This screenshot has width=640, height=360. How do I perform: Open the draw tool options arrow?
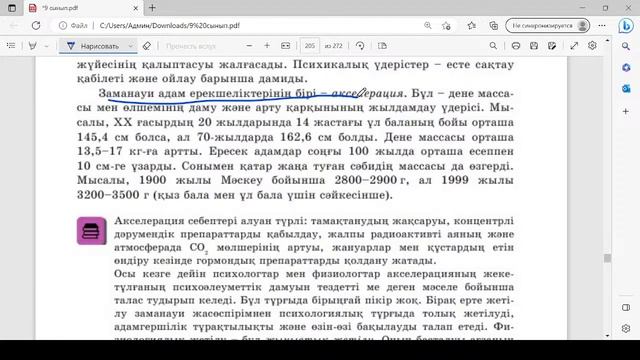(x=131, y=46)
